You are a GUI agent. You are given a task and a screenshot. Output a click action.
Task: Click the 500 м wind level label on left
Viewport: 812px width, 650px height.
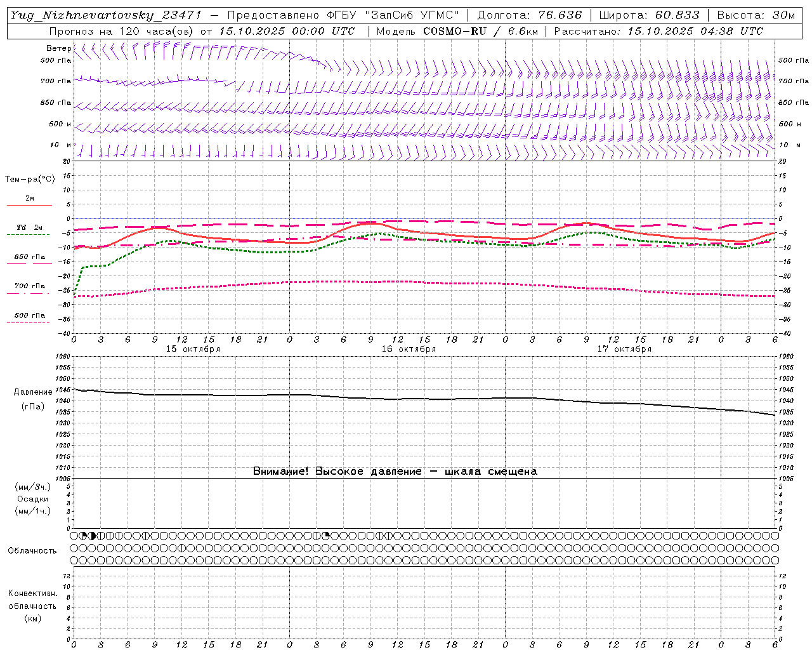60,124
